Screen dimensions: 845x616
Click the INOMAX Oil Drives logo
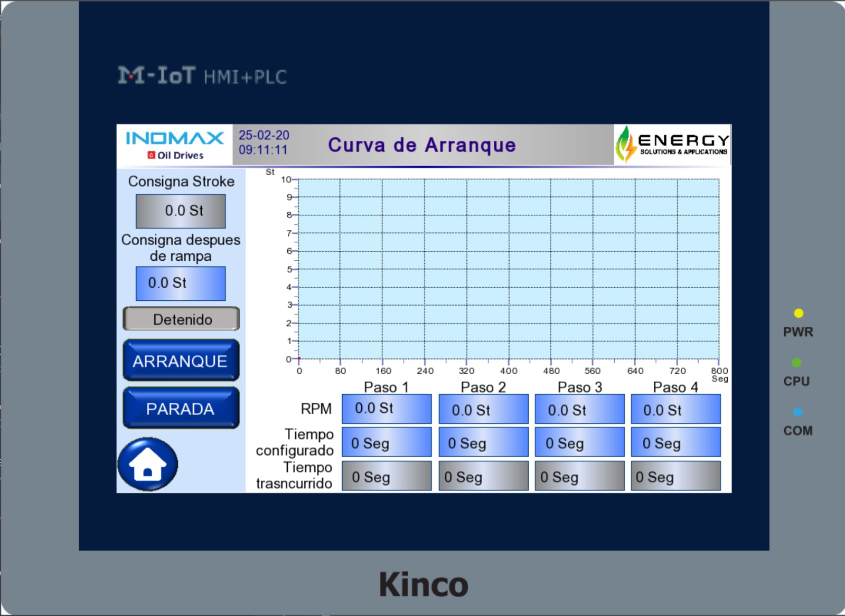click(x=175, y=145)
